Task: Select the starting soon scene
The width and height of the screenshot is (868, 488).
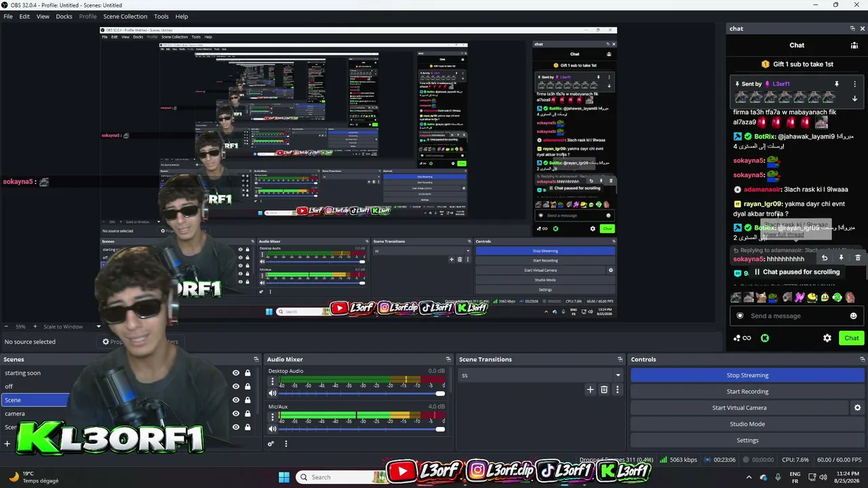Action: click(x=22, y=373)
